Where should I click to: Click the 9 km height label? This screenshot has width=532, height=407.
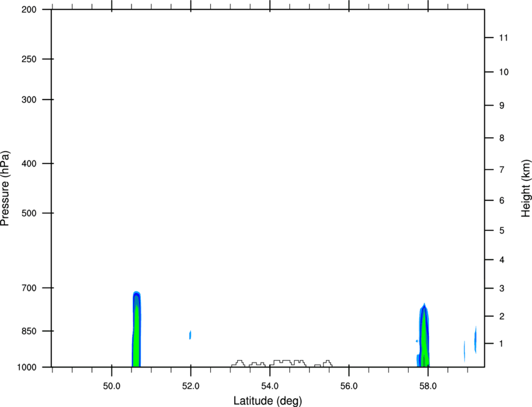coord(502,106)
